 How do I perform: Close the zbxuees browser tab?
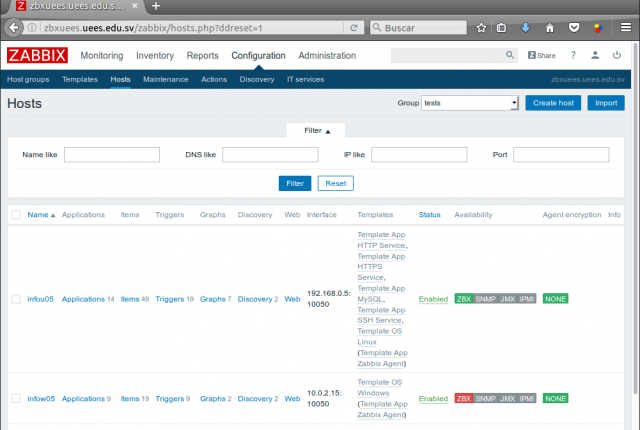click(135, 6)
